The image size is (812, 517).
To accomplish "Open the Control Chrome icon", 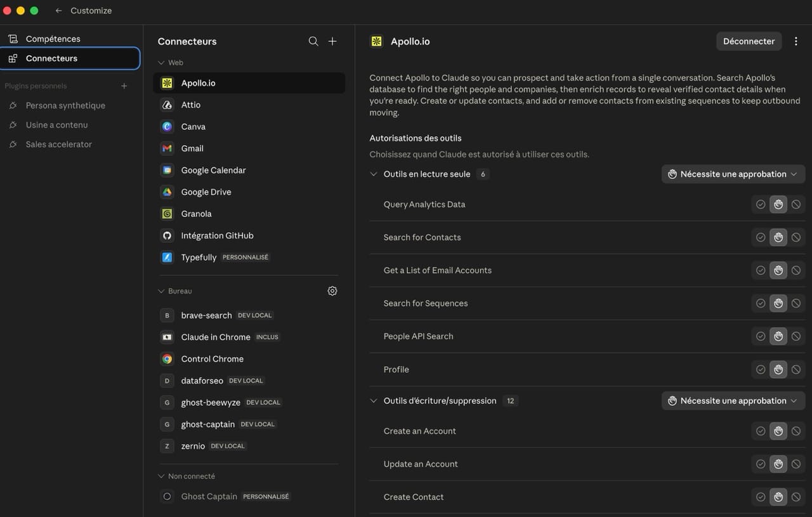I will (167, 359).
